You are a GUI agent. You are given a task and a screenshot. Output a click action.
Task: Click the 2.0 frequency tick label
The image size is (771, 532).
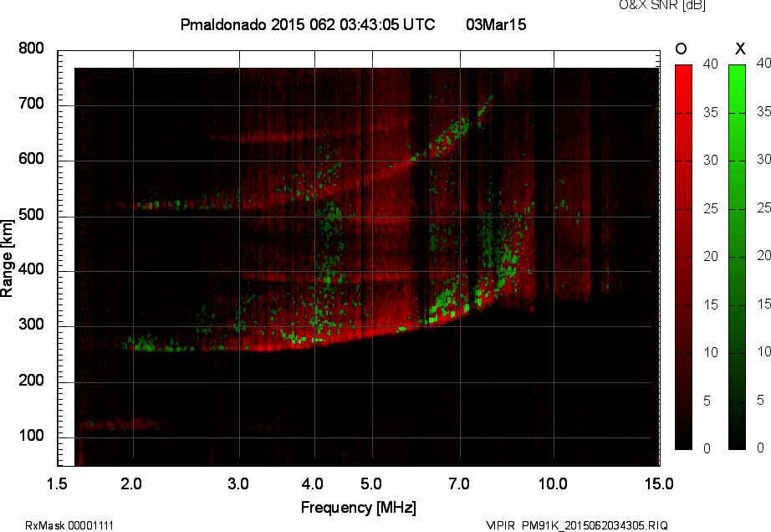pos(131,483)
